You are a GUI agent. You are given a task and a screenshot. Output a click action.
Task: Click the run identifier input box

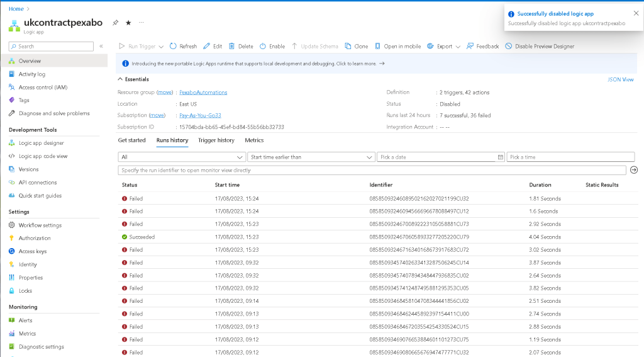coord(372,170)
